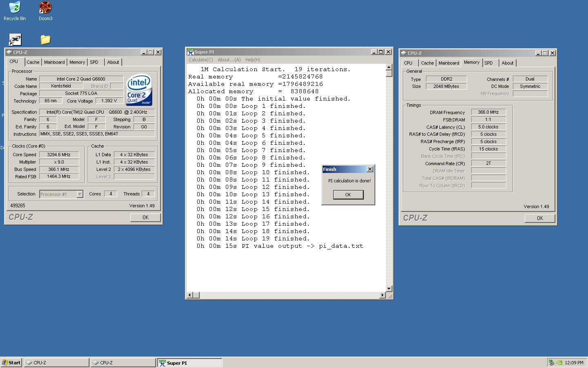Screen dimensions: 588x368
Task: Click the Loop 19 finished line
Action: (x=253, y=239)
